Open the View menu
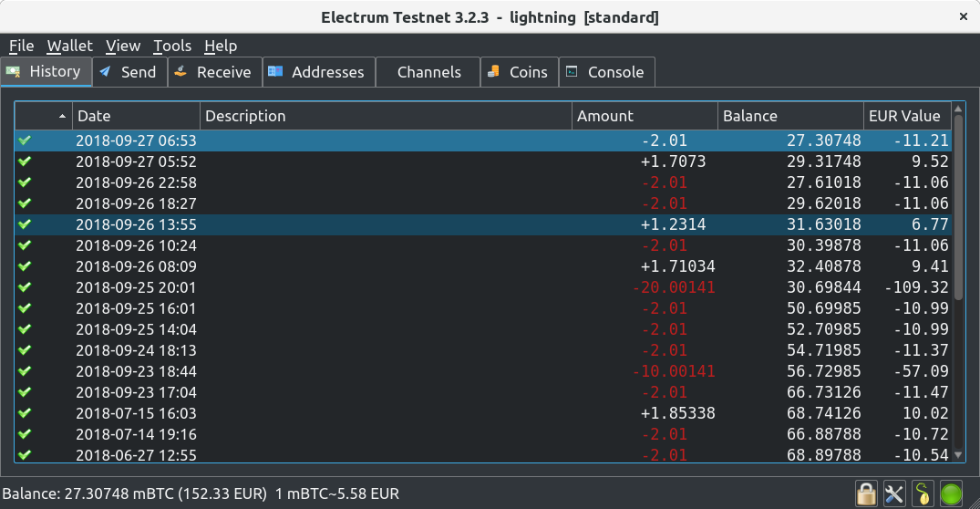The width and height of the screenshot is (980, 509). [123, 46]
